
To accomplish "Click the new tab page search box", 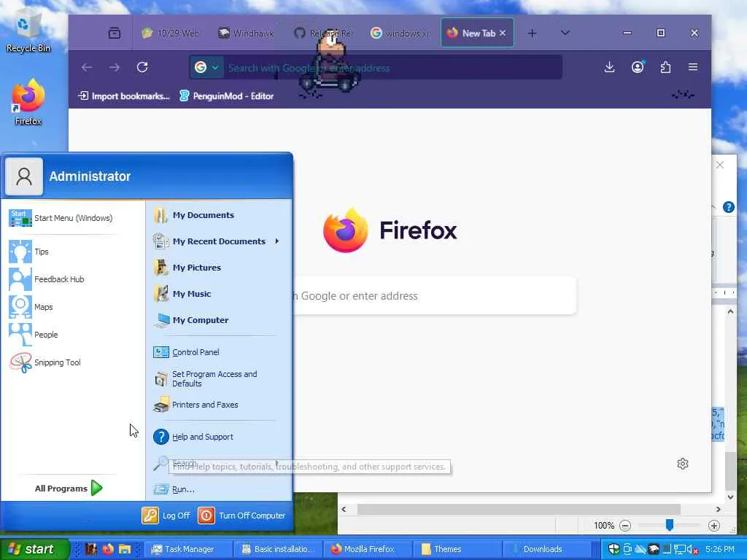I will [434, 296].
